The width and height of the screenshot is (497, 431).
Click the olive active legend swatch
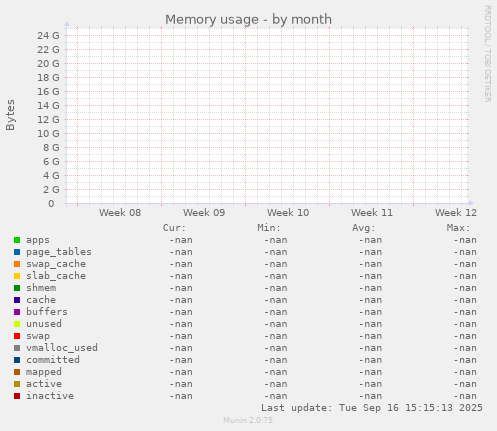pos(17,384)
